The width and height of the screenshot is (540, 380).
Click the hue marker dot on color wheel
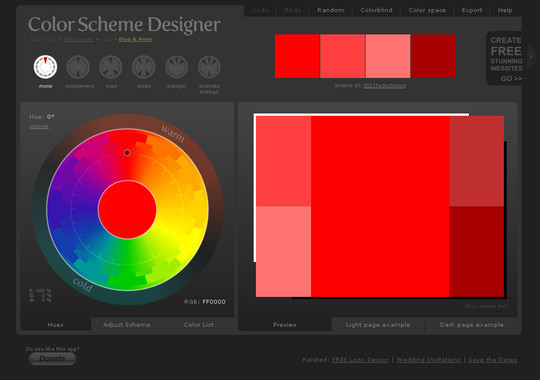[x=127, y=153]
